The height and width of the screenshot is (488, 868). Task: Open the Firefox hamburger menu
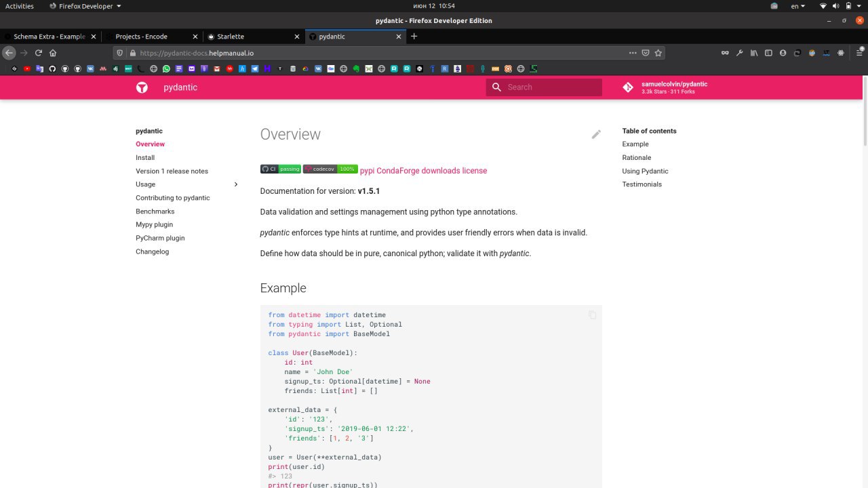[x=860, y=53]
